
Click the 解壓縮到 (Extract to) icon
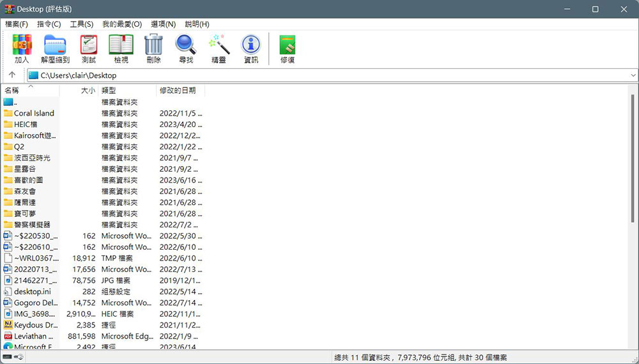click(55, 45)
